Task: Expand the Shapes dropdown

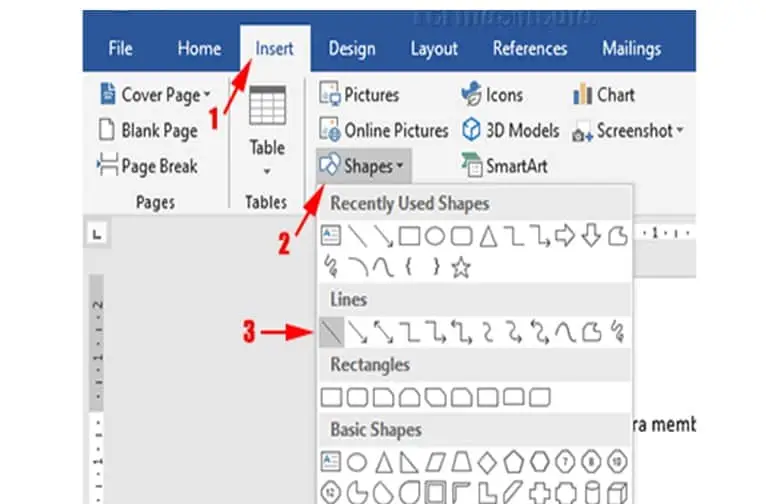Action: click(x=363, y=166)
